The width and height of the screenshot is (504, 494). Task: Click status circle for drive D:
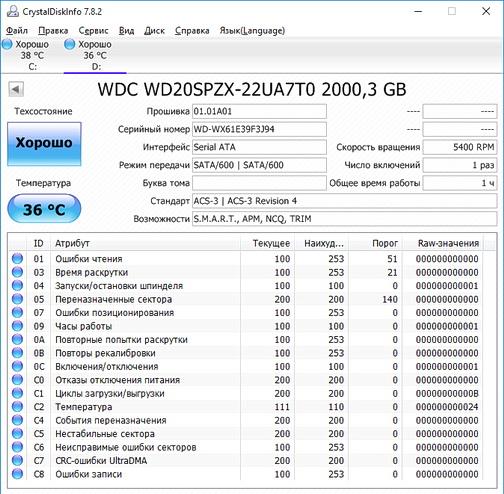(x=69, y=44)
